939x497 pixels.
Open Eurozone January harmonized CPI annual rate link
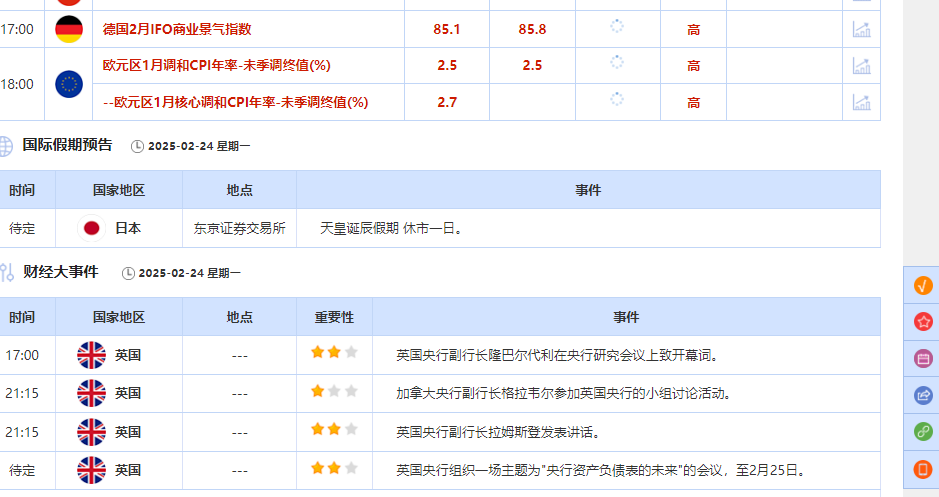(216, 65)
